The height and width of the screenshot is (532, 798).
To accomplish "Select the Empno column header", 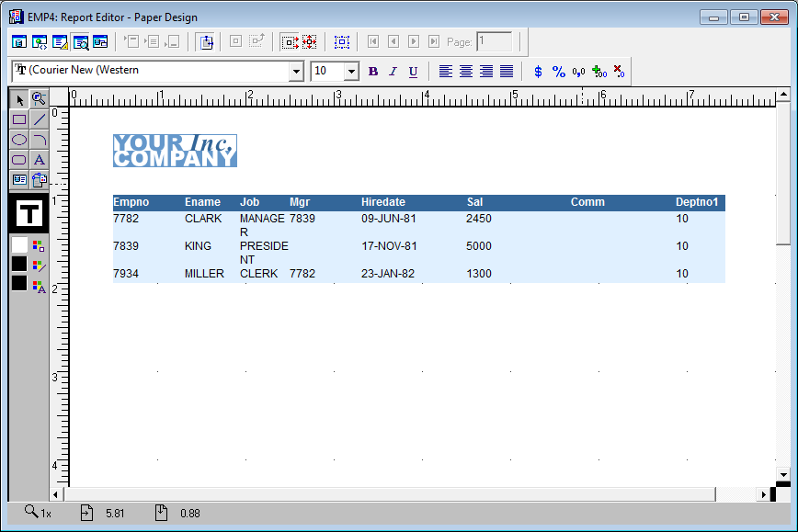I will click(131, 202).
